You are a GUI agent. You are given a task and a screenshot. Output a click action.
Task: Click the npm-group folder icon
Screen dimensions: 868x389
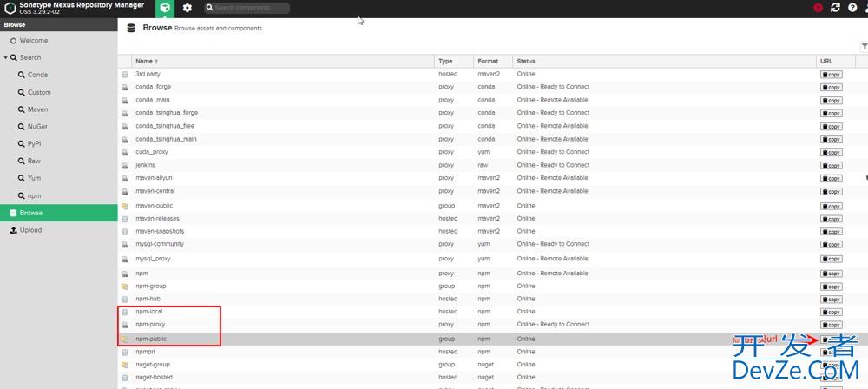tap(124, 287)
